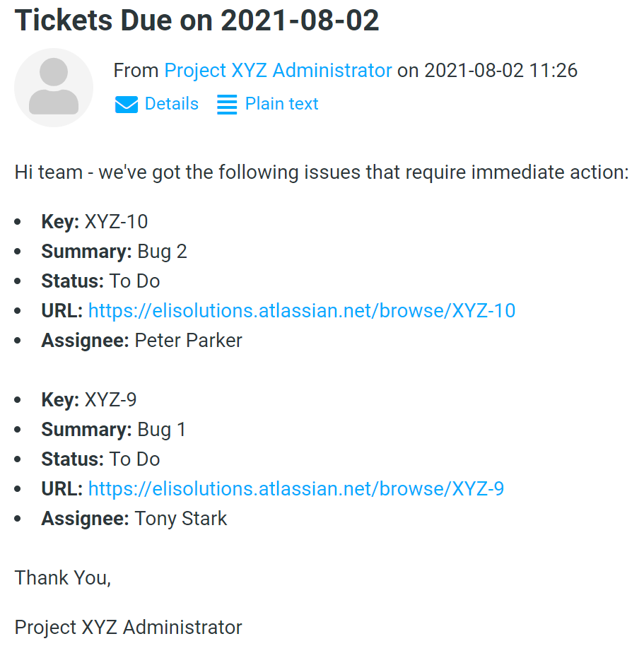
Task: Click the Thank You closing line
Action: (62, 578)
